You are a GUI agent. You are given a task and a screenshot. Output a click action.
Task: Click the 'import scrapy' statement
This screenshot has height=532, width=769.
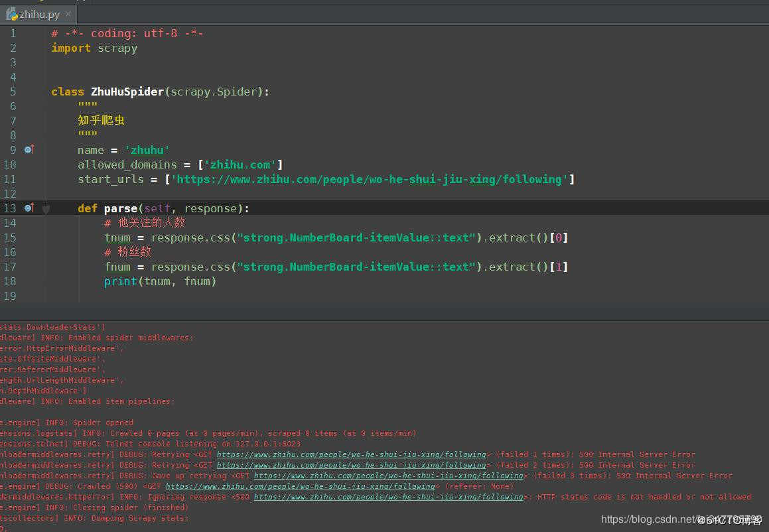[x=94, y=48]
